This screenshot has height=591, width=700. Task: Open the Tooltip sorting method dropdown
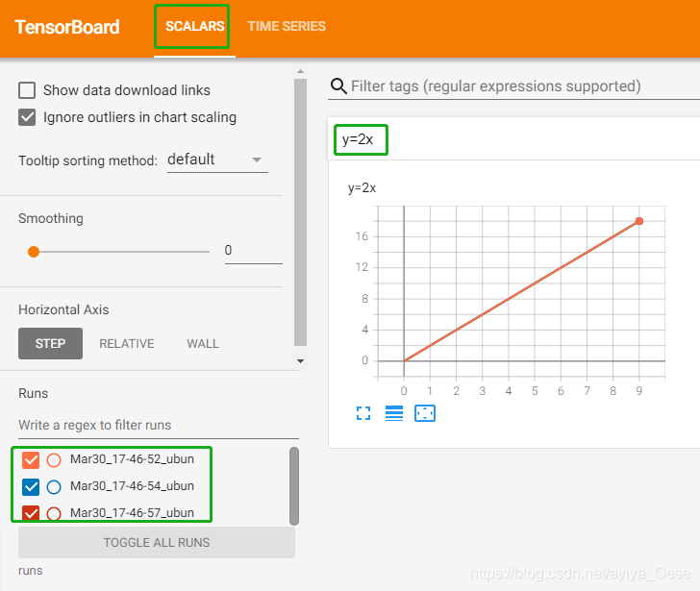pyautogui.click(x=217, y=160)
